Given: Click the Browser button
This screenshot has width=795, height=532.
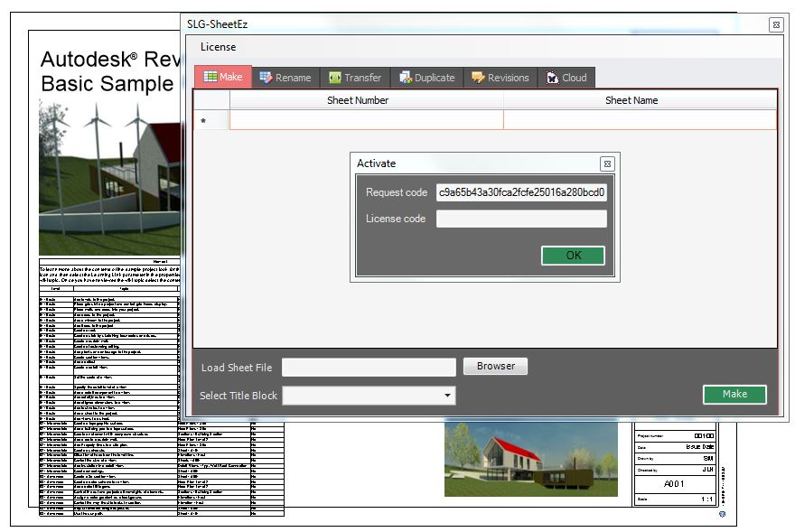Looking at the screenshot, I should tap(495, 366).
